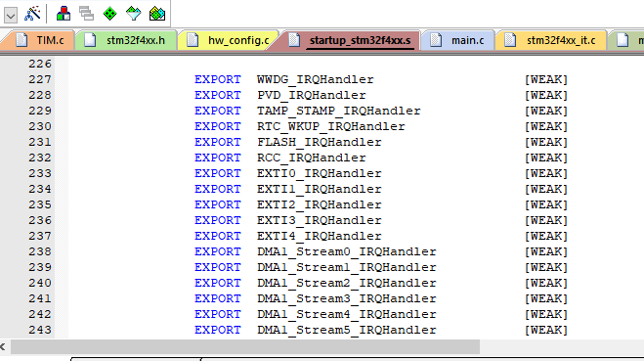644x361 pixels.
Task: Click the horizontal scrollbar thumb
Action: pos(245,346)
